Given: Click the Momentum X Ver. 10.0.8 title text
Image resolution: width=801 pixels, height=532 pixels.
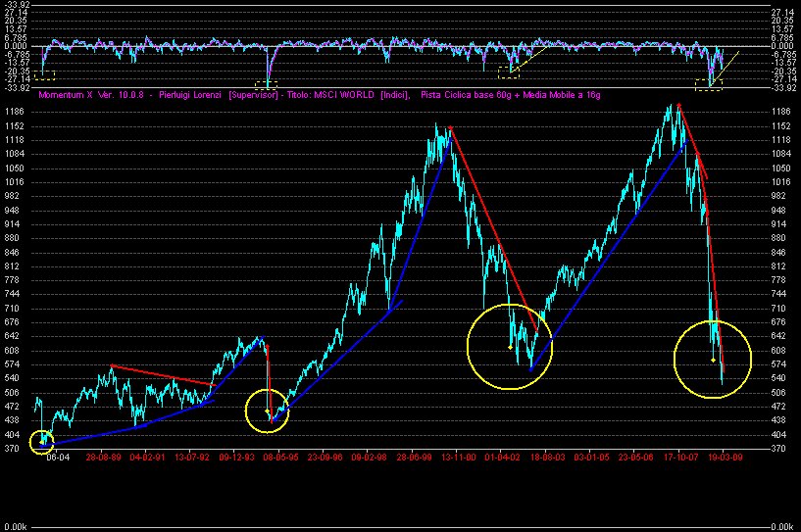Looking at the screenshot, I should [x=91, y=95].
